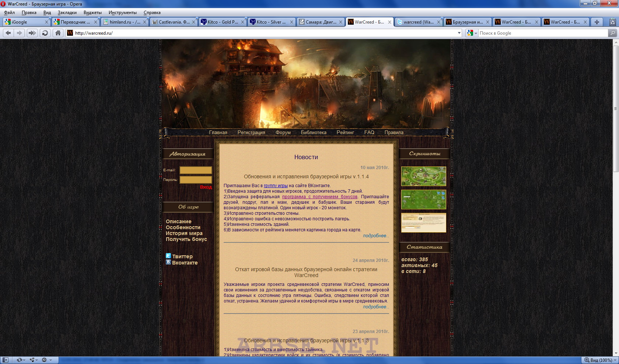Close the warcreed (Wa... tab
Screen dimensions: 619x364
coord(438,22)
